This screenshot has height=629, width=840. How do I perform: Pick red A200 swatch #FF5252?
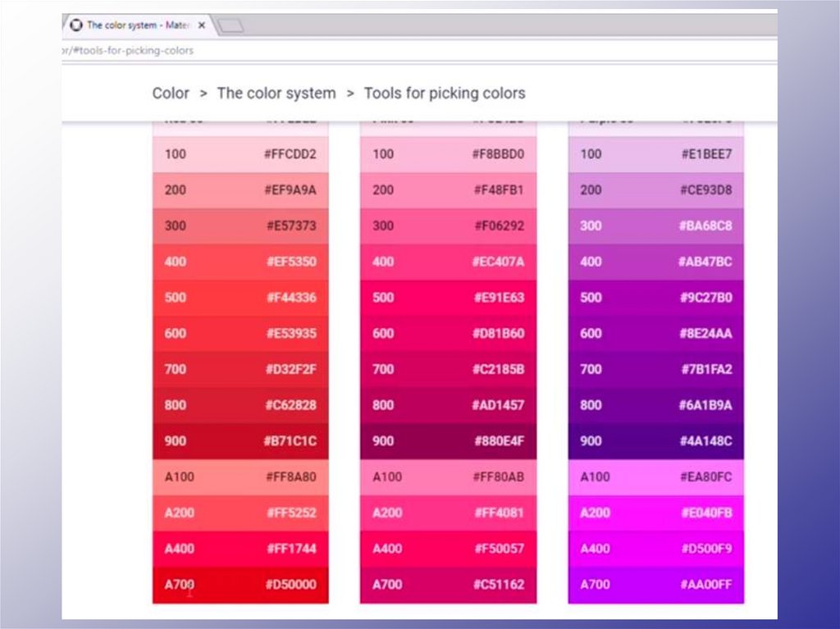click(x=240, y=513)
